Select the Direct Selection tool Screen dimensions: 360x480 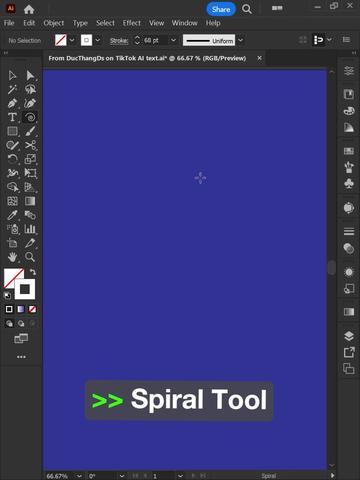point(30,75)
